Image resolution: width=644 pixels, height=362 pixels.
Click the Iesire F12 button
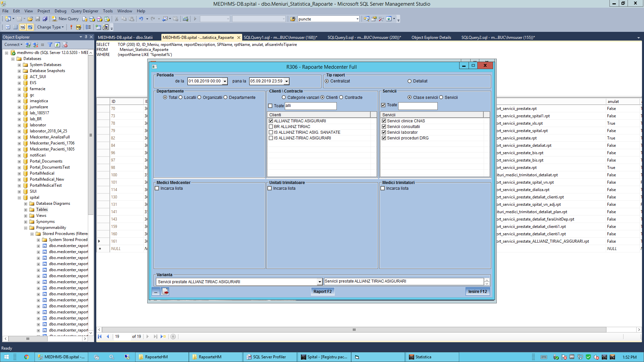(x=478, y=292)
